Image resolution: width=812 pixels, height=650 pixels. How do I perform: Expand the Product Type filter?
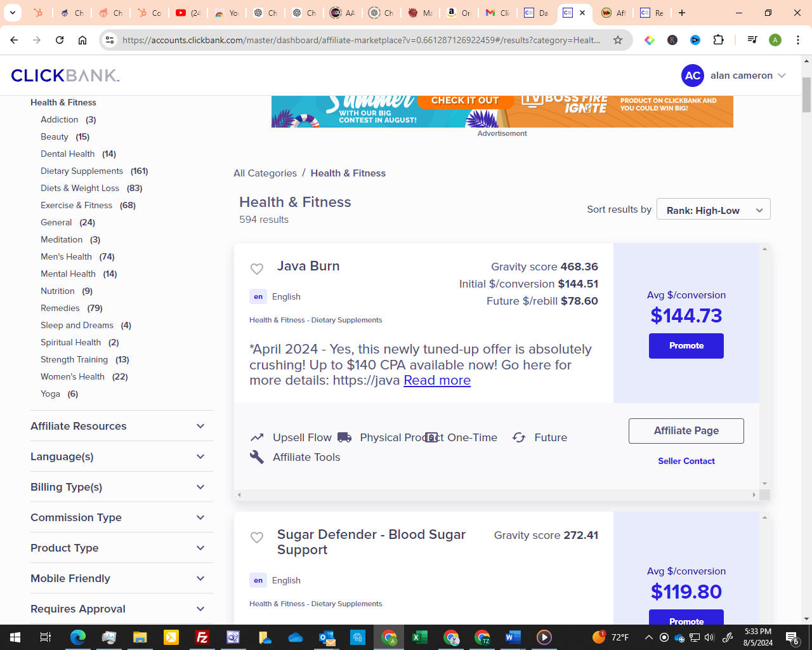click(x=121, y=548)
